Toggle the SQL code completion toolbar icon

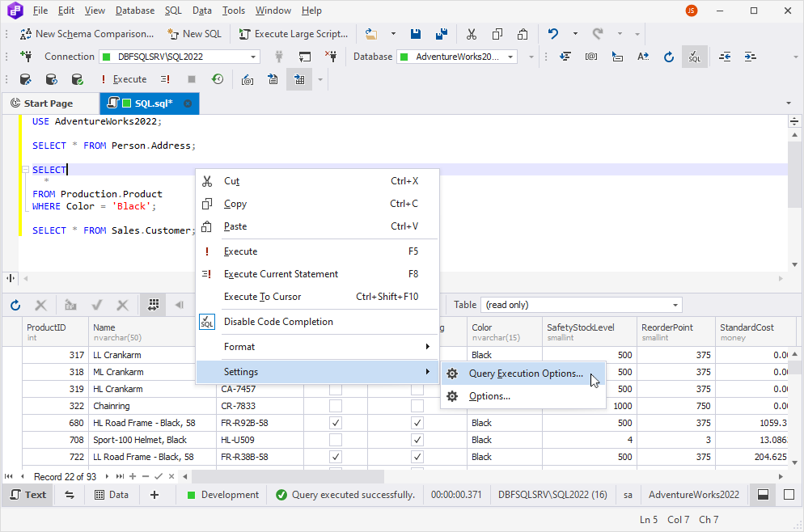(694, 57)
